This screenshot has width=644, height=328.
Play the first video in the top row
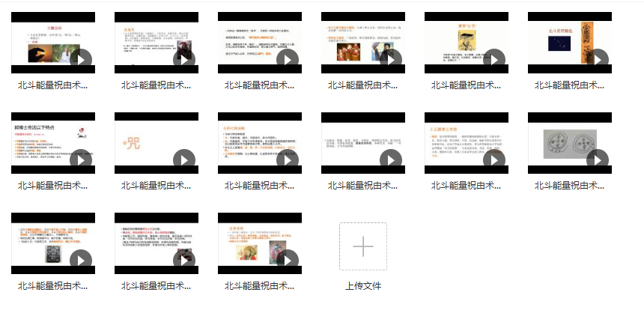click(82, 59)
